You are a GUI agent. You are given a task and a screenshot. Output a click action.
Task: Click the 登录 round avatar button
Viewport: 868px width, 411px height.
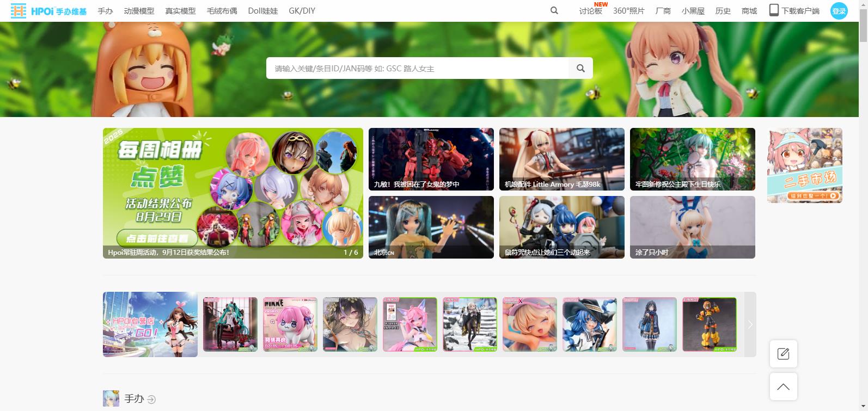click(839, 11)
